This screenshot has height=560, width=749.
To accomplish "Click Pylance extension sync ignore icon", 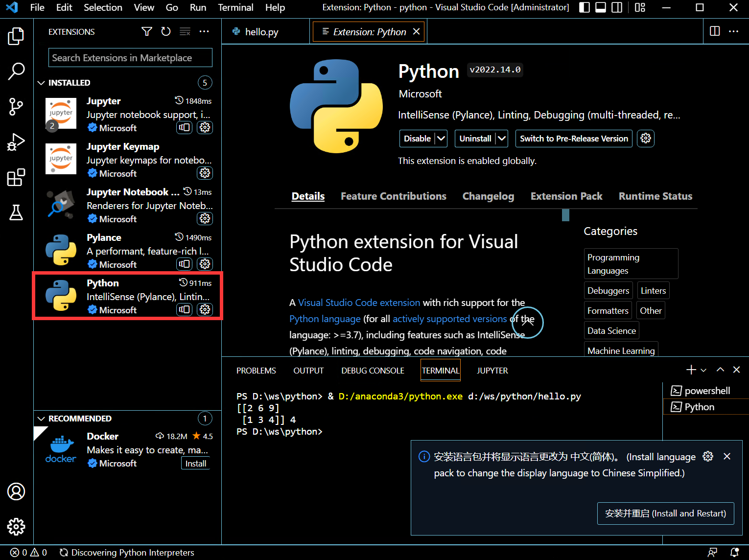I will click(185, 264).
